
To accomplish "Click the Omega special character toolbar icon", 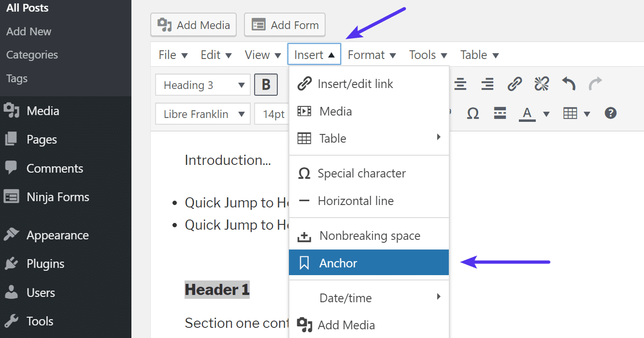I will 473,114.
